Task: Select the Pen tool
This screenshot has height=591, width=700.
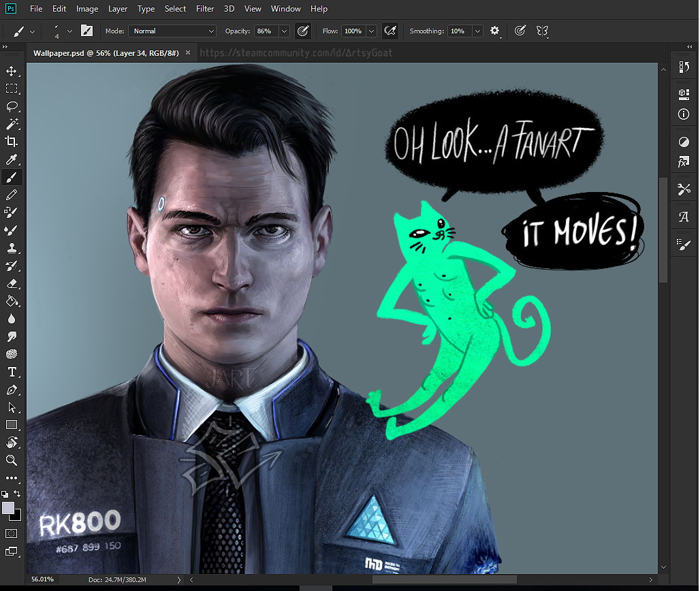Action: click(x=11, y=389)
